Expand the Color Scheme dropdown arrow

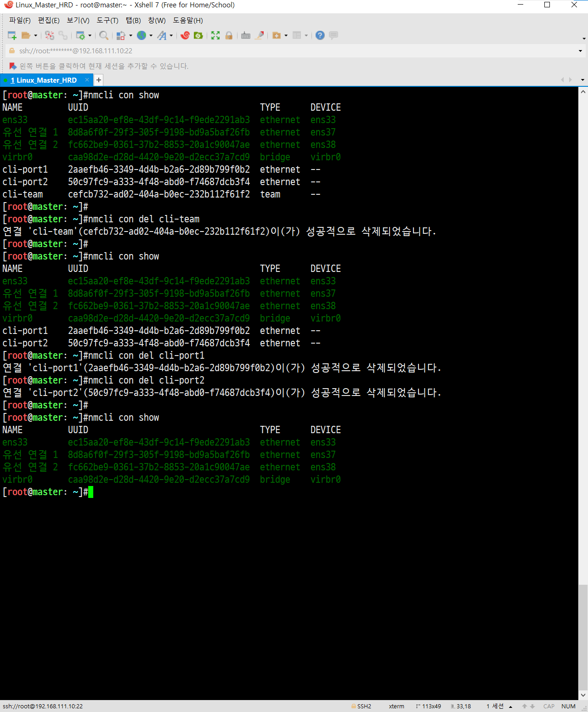(131, 35)
